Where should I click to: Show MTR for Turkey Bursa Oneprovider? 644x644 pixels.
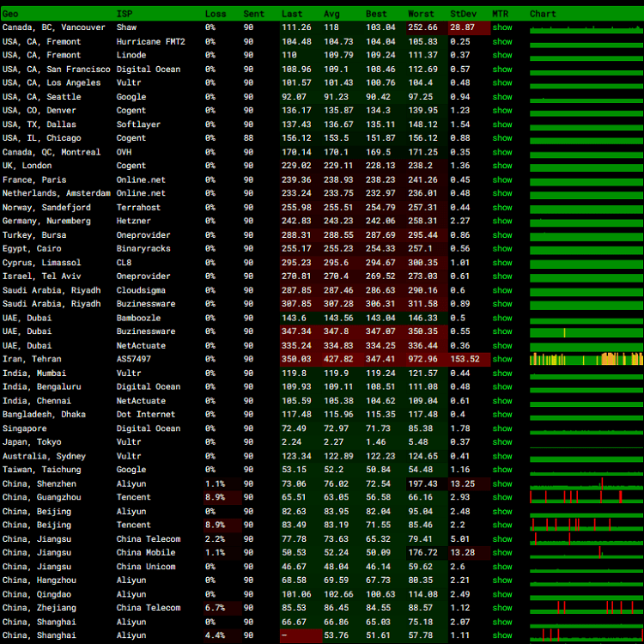point(502,235)
